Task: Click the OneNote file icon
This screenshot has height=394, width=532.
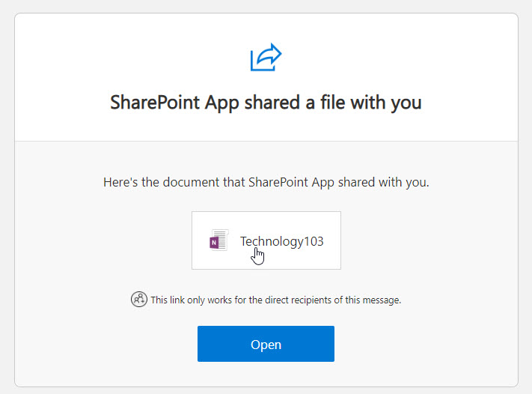Action: (218, 240)
